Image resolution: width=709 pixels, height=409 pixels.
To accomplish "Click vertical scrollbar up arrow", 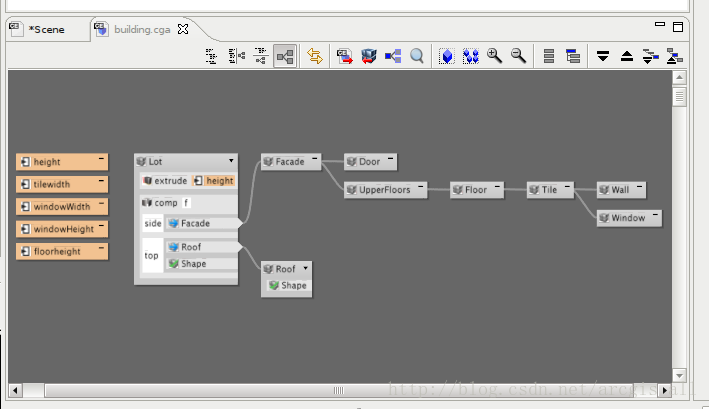I will 679,77.
